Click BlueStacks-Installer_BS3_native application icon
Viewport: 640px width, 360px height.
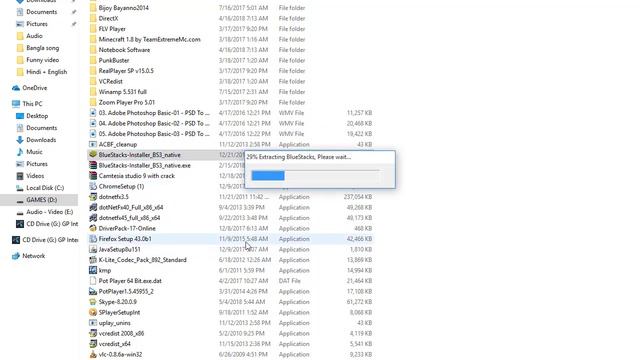[93, 155]
